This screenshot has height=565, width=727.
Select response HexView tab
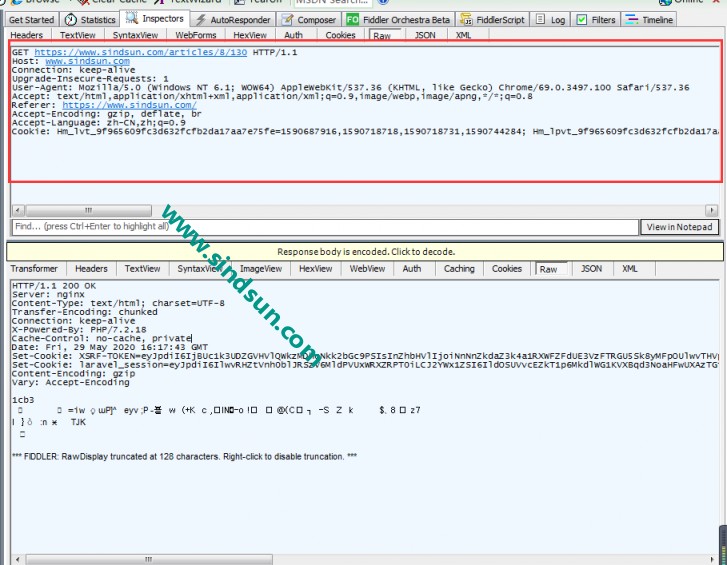[x=315, y=269]
